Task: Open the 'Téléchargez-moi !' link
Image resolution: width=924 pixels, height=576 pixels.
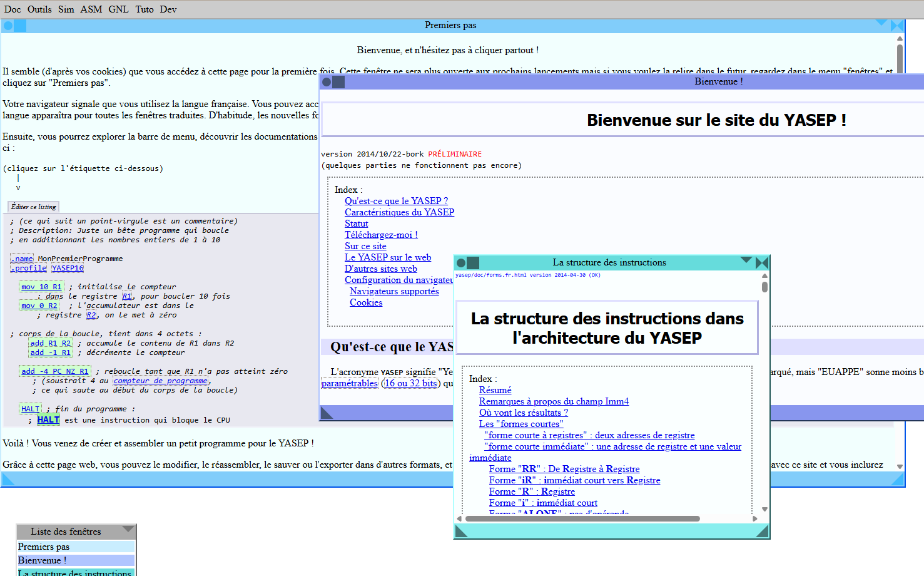Action: [381, 235]
